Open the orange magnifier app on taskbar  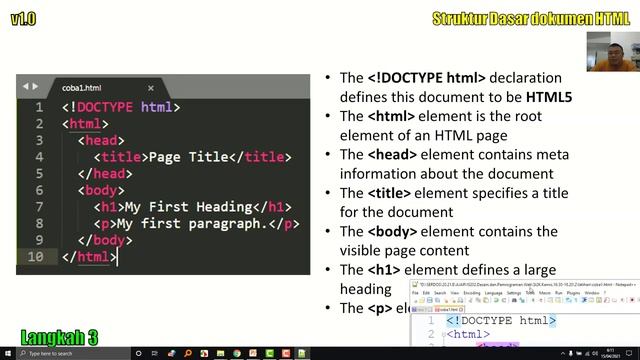pyautogui.click(x=188, y=353)
